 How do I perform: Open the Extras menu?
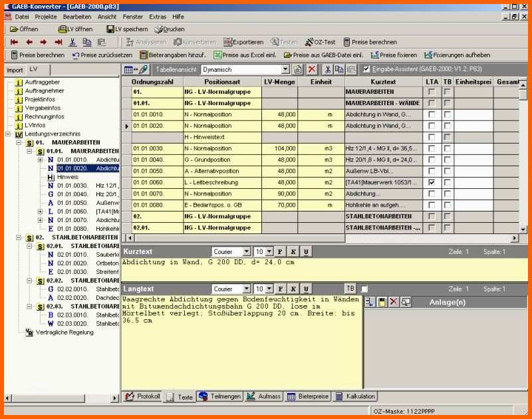[158, 17]
